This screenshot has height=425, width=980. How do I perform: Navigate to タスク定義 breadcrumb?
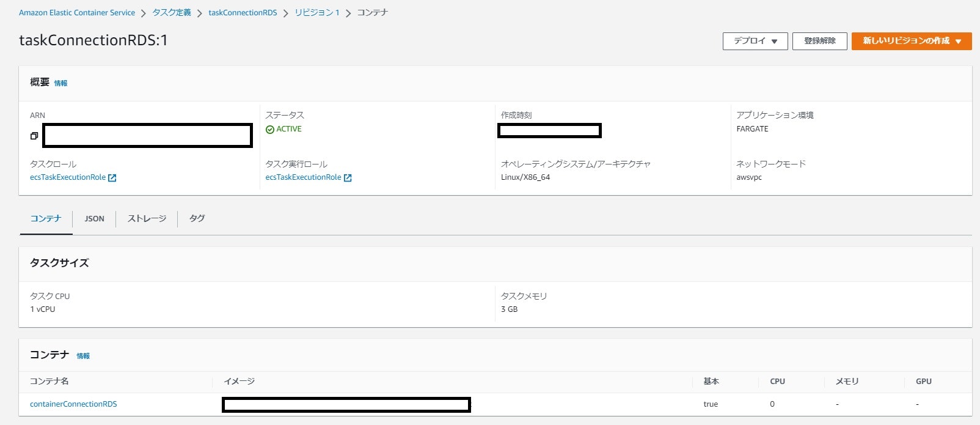(x=172, y=13)
